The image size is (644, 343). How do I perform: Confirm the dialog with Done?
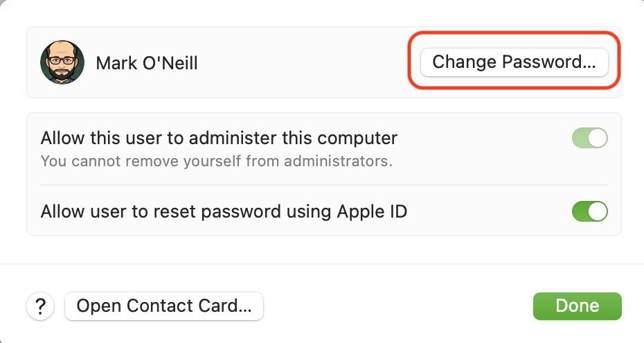pos(577,306)
